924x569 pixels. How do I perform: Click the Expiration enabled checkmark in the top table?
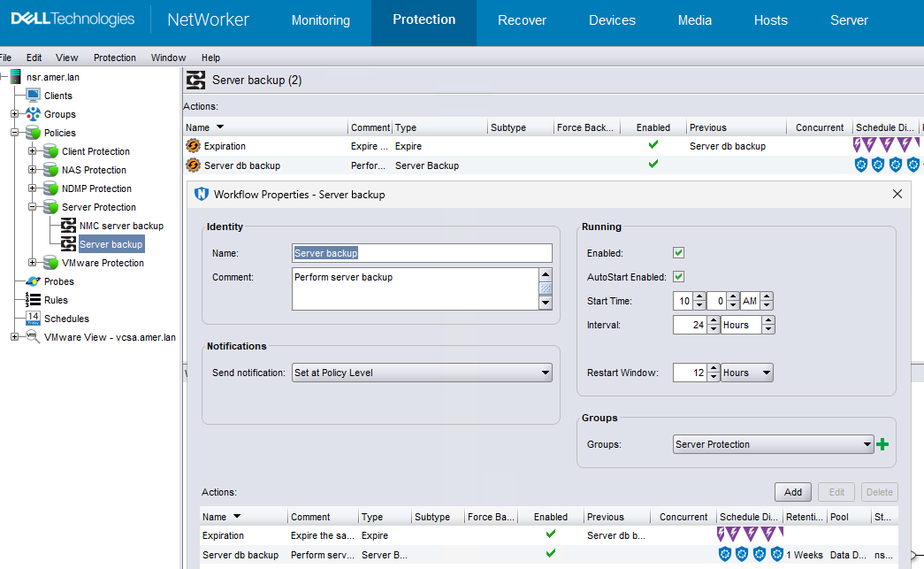pyautogui.click(x=653, y=144)
